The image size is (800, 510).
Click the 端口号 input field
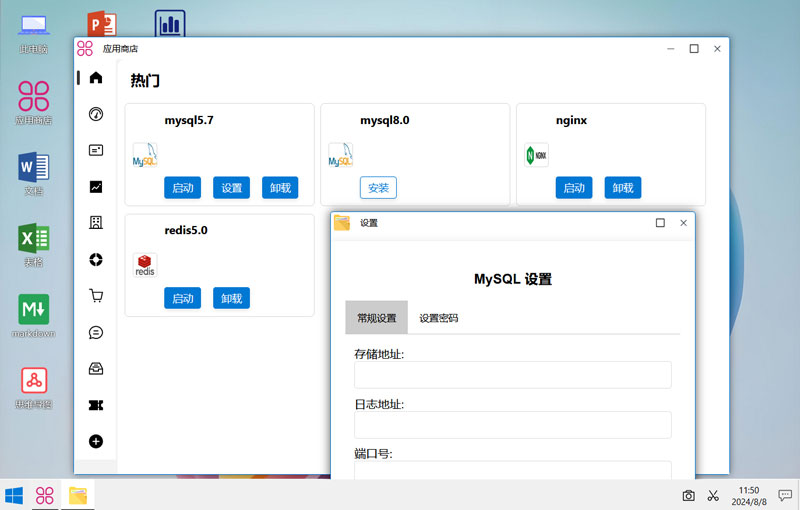point(513,470)
